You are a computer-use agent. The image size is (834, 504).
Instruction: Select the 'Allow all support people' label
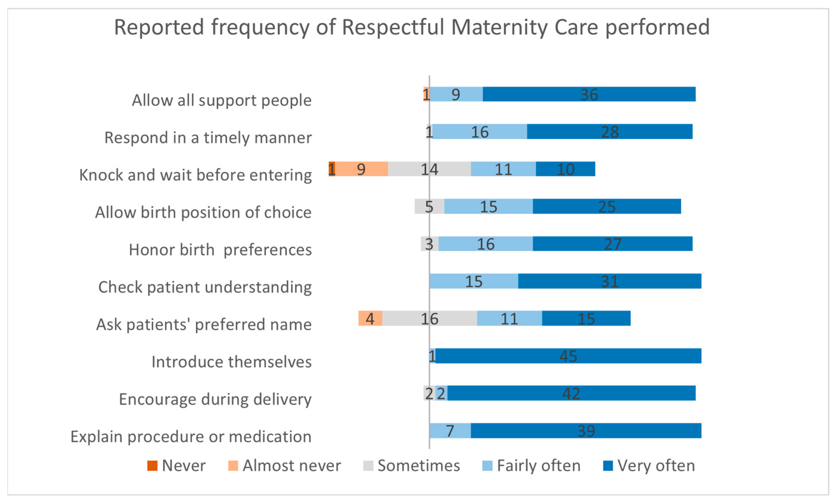(222, 100)
